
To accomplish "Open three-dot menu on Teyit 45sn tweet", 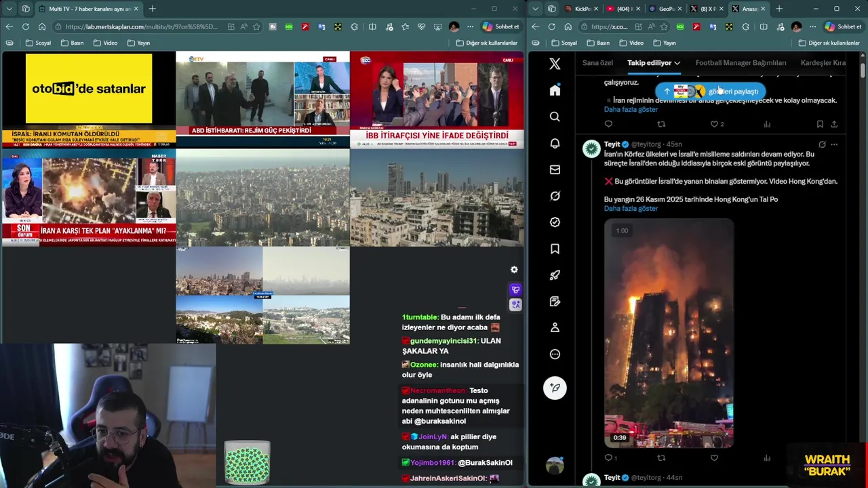I will 834,144.
